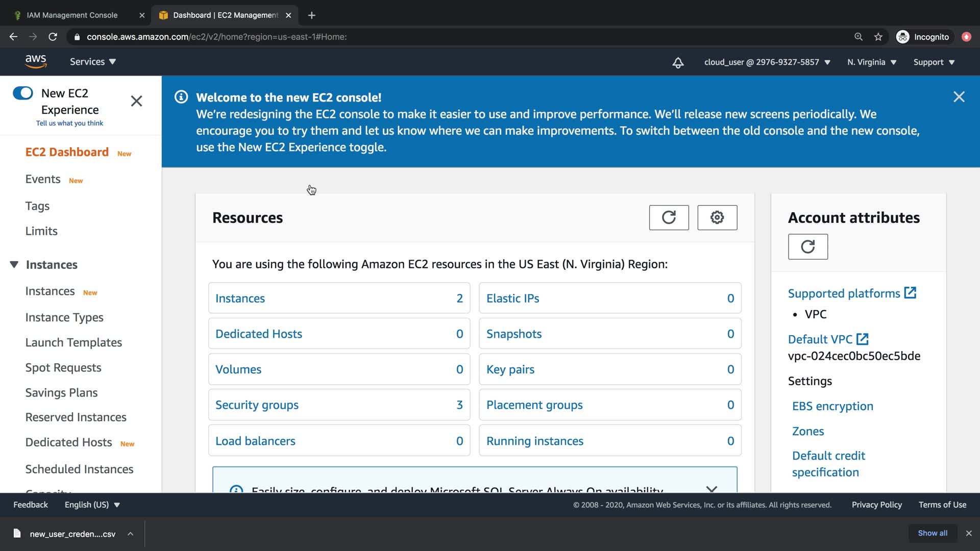Expand the N. Virginia region selector
The width and height of the screenshot is (980, 551).
click(x=871, y=62)
